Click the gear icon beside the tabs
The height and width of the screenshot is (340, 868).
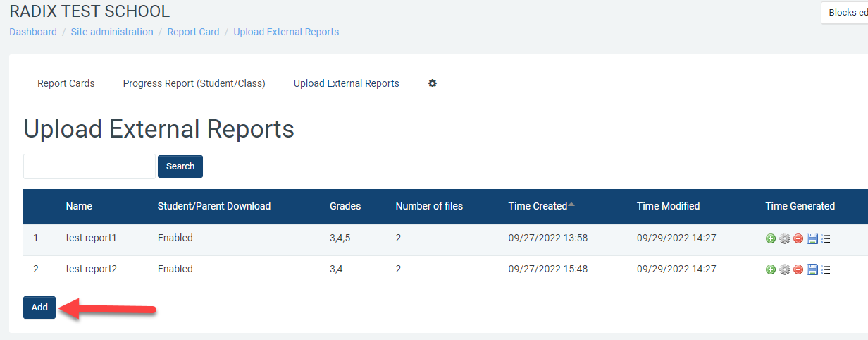tap(433, 83)
